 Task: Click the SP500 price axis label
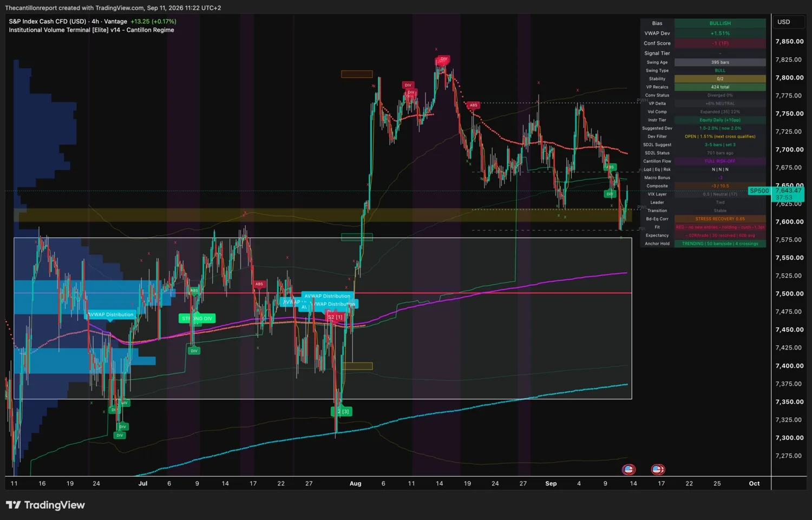tap(759, 190)
